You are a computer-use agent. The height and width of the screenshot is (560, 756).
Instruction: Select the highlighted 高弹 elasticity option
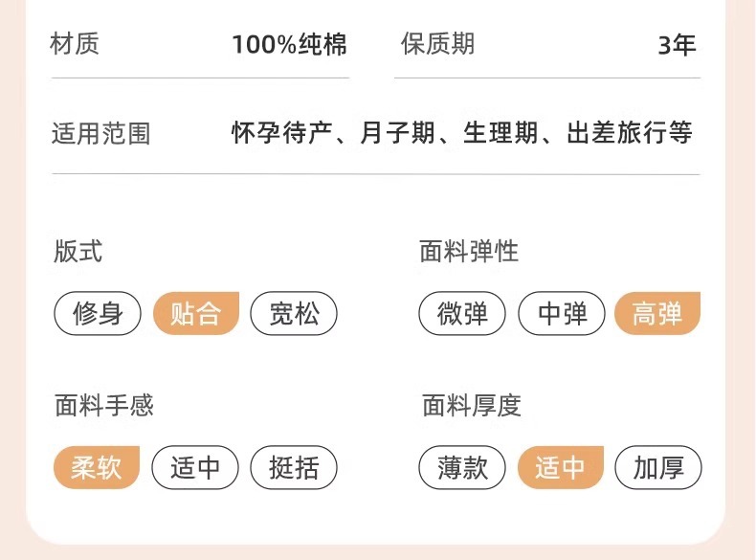coord(657,314)
